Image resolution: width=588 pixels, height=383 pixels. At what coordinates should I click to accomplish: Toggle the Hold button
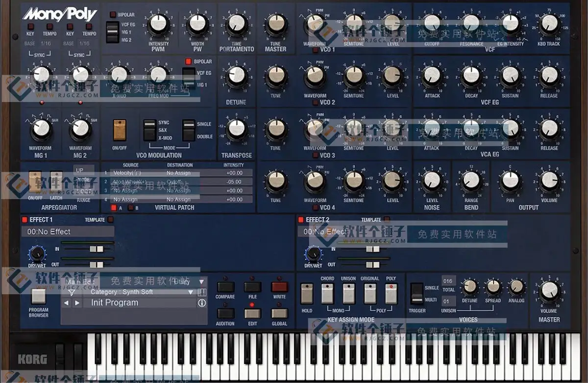pyautogui.click(x=307, y=293)
